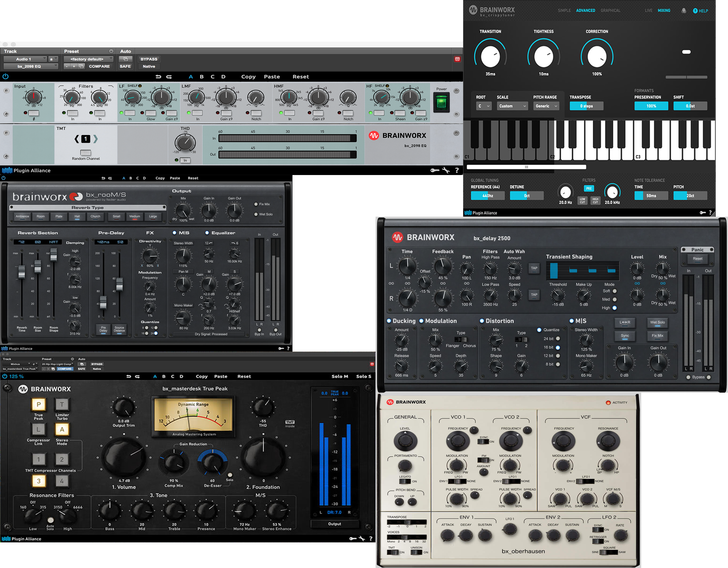
Task: Open ROOT note dropdown in bx_crispytuner
Action: click(x=483, y=106)
